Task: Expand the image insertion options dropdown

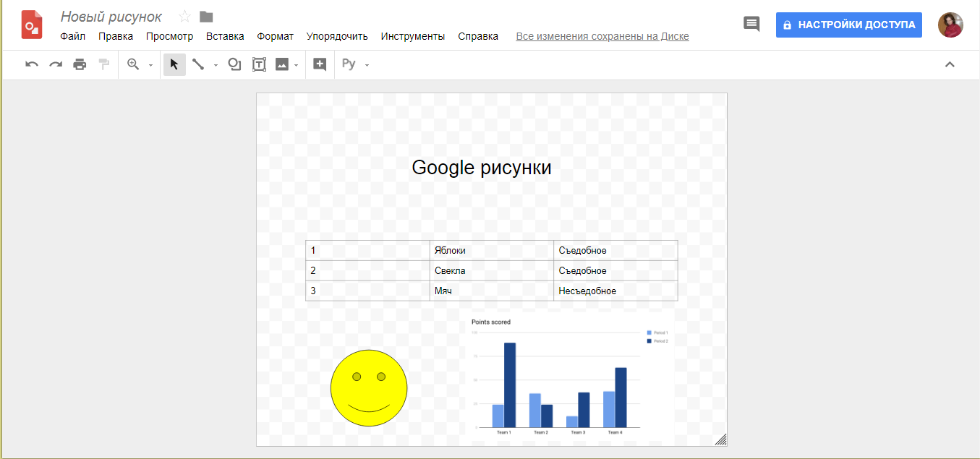Action: (x=296, y=66)
